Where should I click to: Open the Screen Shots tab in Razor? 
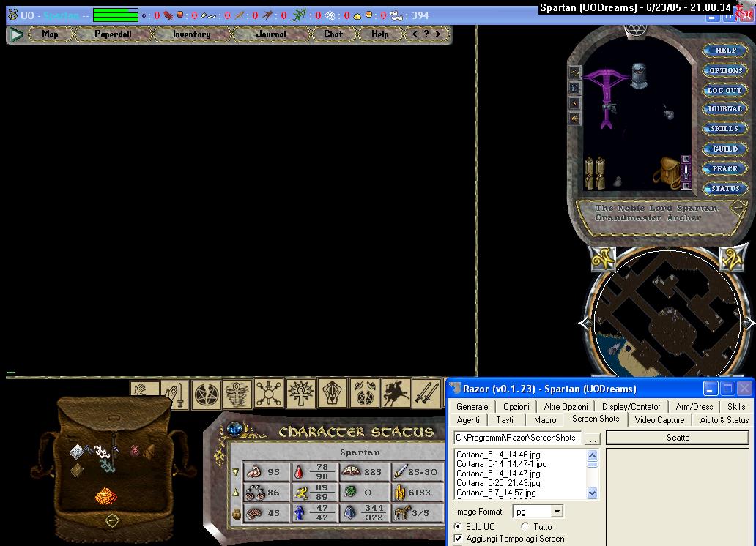click(596, 419)
